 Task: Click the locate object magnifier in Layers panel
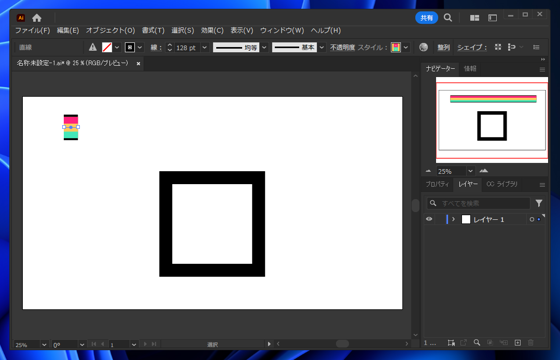[x=477, y=342]
